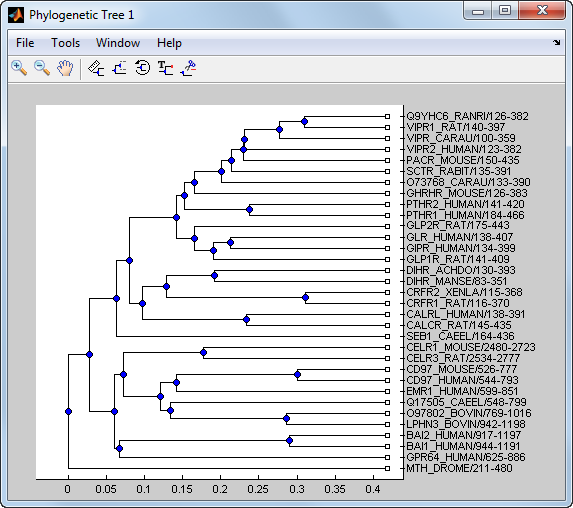
Task: Activate the Pan hand tool
Action: (65, 68)
